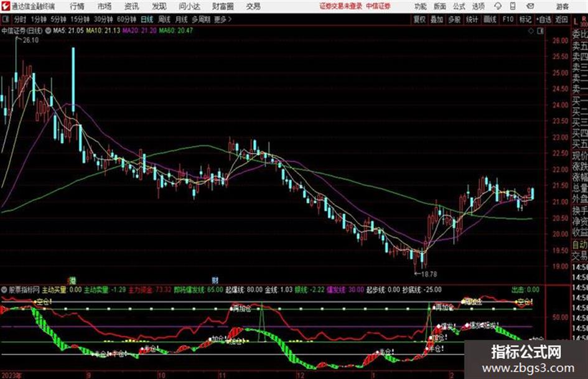Click the MA10: 21.13 value label

tap(103, 30)
